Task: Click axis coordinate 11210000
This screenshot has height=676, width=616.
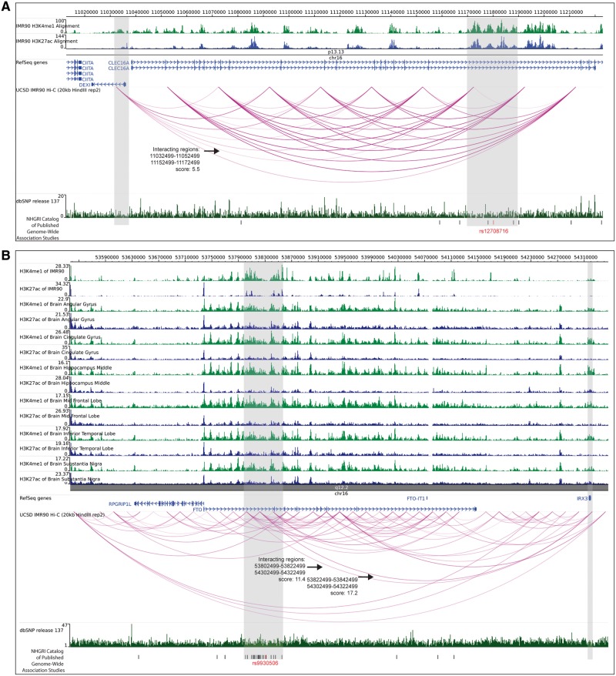Action: tap(571, 12)
